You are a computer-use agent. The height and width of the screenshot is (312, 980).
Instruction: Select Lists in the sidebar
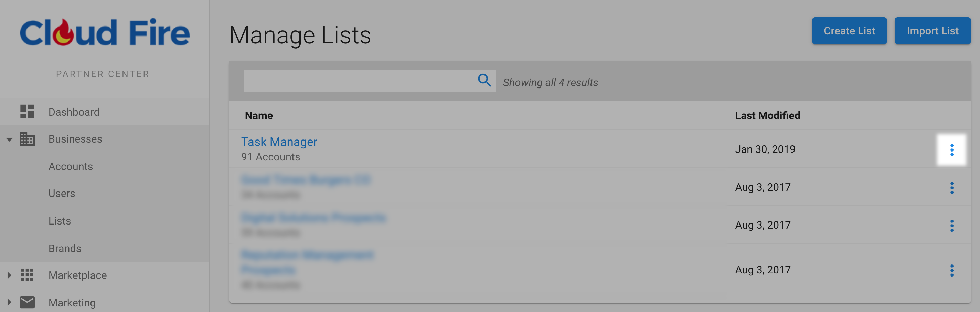59,221
